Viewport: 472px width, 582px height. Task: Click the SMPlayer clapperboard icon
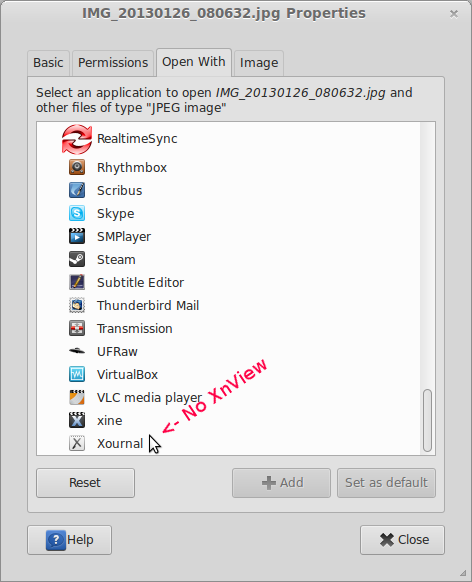[77, 236]
